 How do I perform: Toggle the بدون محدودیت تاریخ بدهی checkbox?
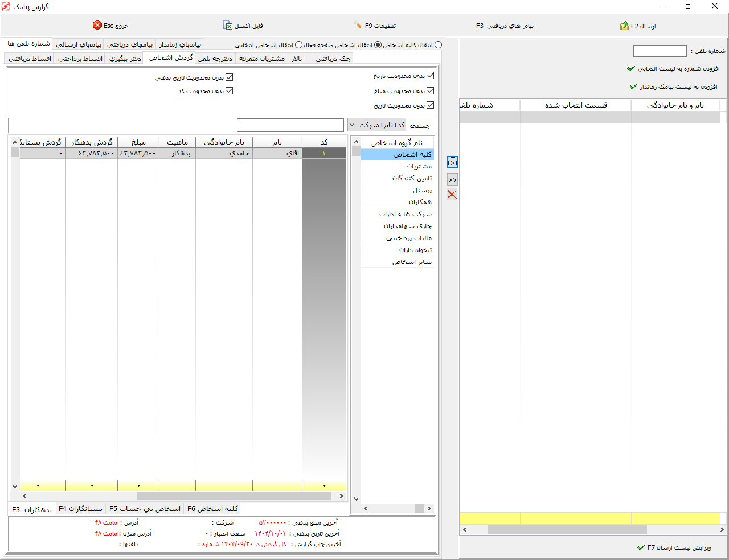pyautogui.click(x=229, y=77)
